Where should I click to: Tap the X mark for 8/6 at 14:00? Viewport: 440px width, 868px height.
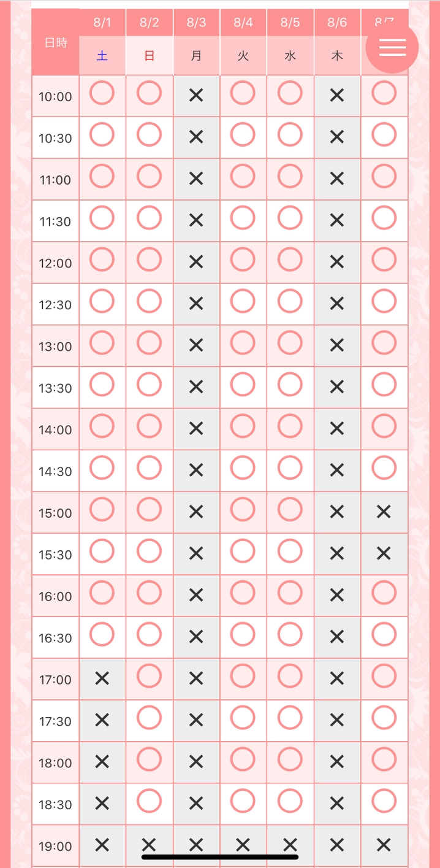[337, 428]
